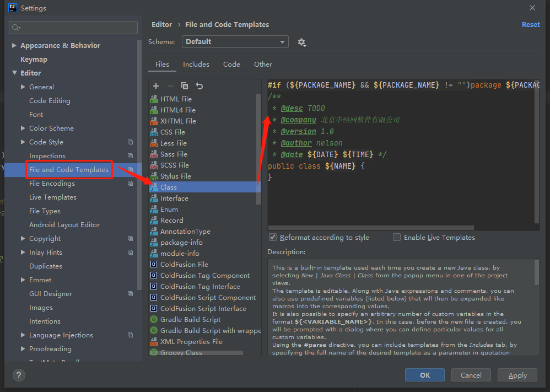The image size is (550, 392).
Task: Select the HTML4 File template icon
Action: (x=154, y=110)
